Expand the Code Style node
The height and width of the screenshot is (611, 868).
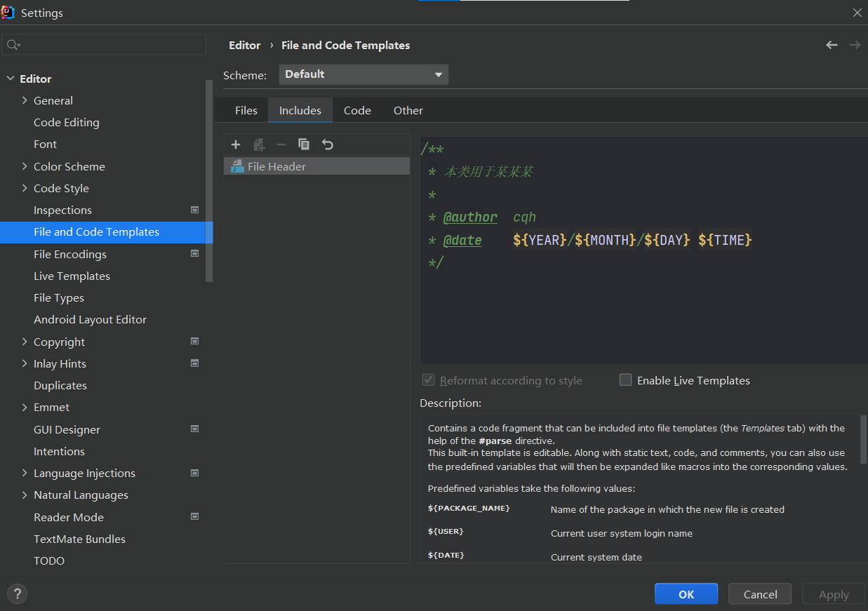coord(25,188)
